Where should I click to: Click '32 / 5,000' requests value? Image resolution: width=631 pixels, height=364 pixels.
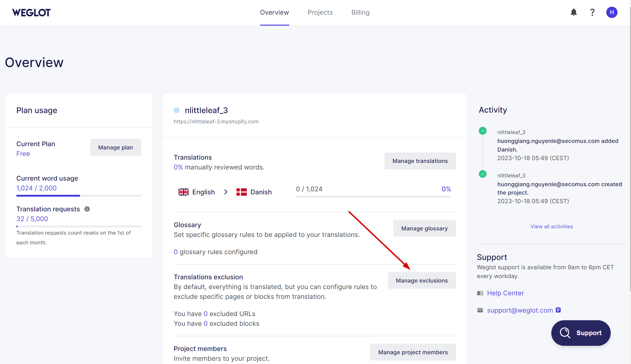click(x=32, y=219)
